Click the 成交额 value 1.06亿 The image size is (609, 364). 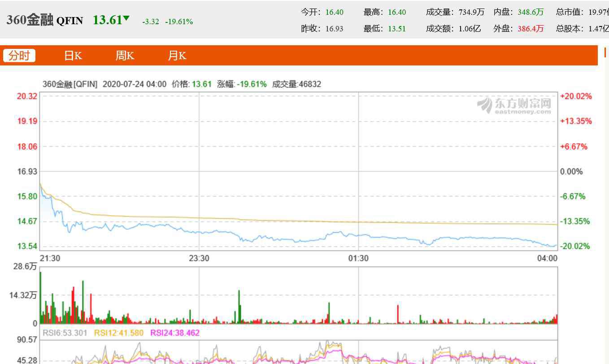(470, 29)
